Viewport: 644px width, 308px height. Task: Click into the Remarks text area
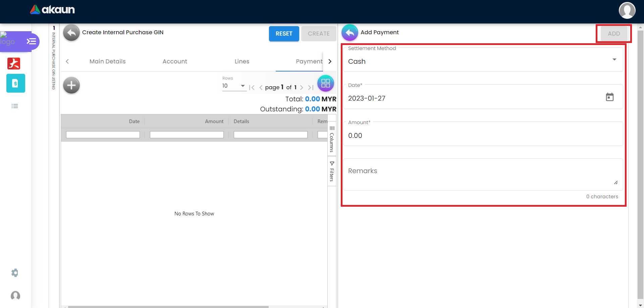483,174
